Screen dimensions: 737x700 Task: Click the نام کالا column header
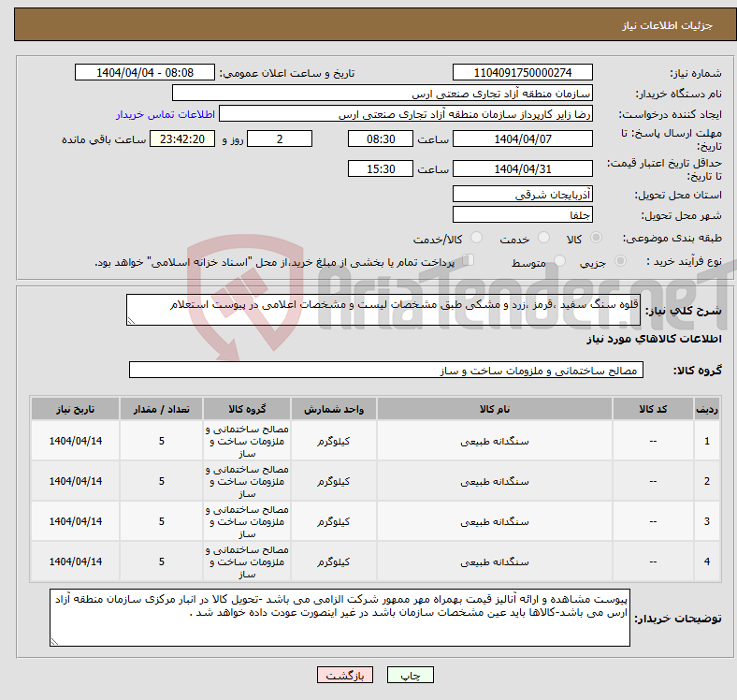[x=495, y=409]
